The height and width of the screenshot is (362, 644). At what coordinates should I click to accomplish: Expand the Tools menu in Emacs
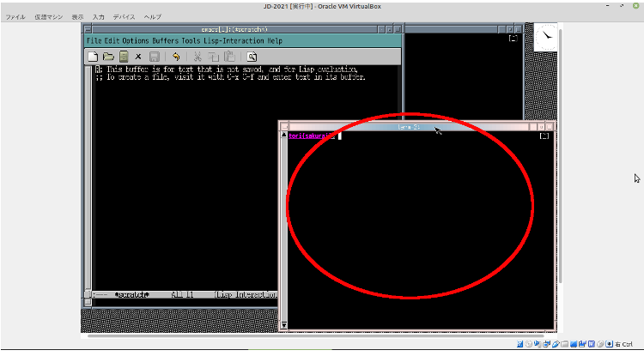click(191, 40)
